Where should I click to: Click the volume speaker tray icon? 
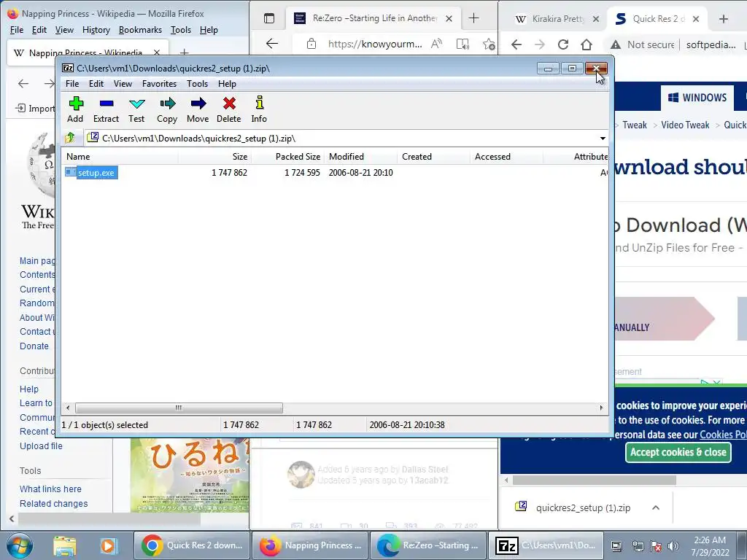point(673,546)
